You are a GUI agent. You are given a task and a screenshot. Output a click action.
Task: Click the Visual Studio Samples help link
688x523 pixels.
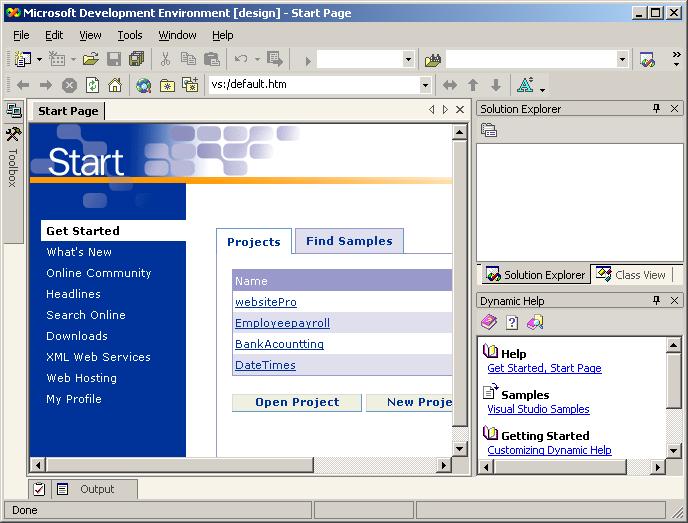click(x=538, y=409)
